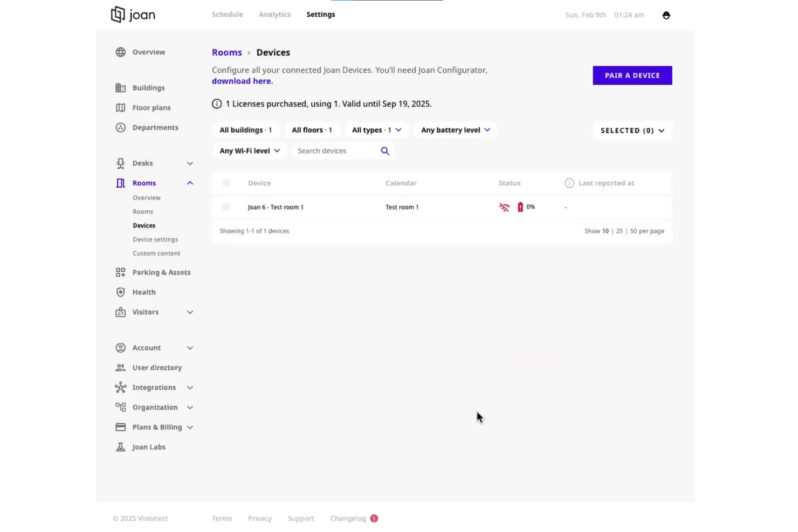The image size is (798, 532).
Task: Expand the Integrations section chevron
Action: (190, 388)
